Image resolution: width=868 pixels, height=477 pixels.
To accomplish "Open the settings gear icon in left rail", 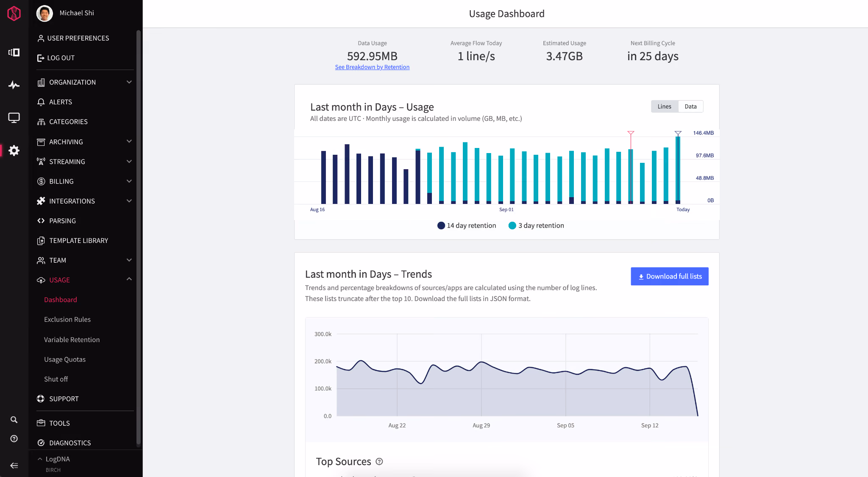I will point(14,151).
